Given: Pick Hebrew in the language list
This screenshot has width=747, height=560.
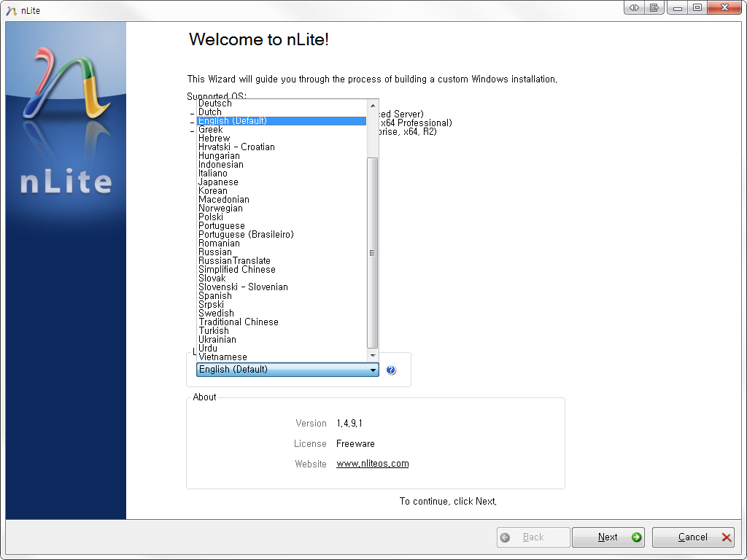Looking at the screenshot, I should coord(282,138).
